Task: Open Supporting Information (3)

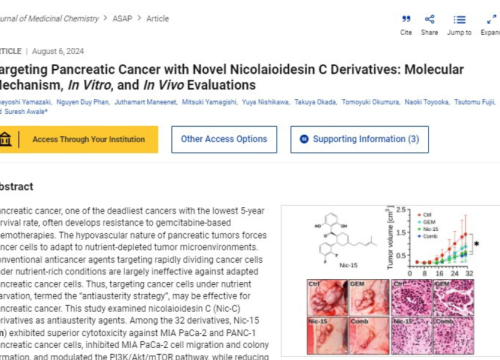Action: (359, 139)
